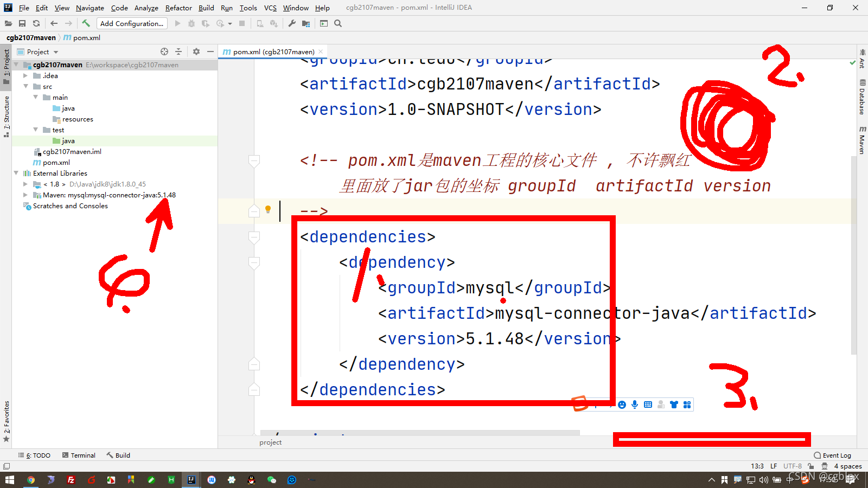This screenshot has height=488, width=868.
Task: Open the Event Log
Action: click(833, 455)
